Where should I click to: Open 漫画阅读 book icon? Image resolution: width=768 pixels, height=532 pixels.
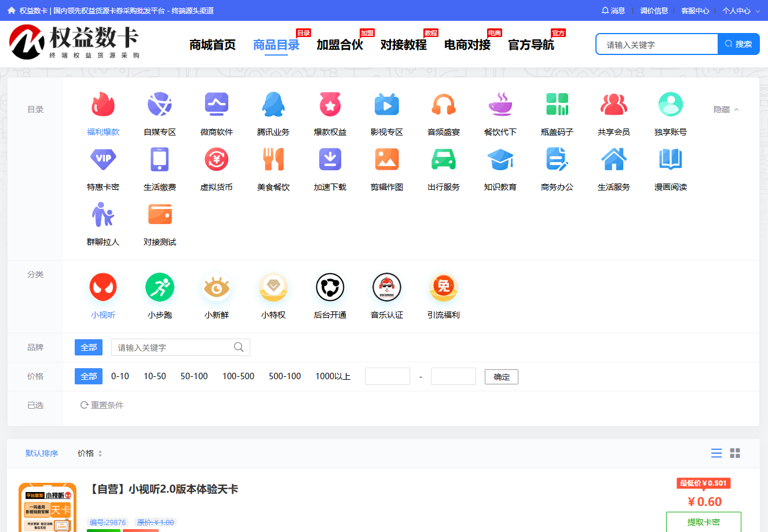[671, 159]
